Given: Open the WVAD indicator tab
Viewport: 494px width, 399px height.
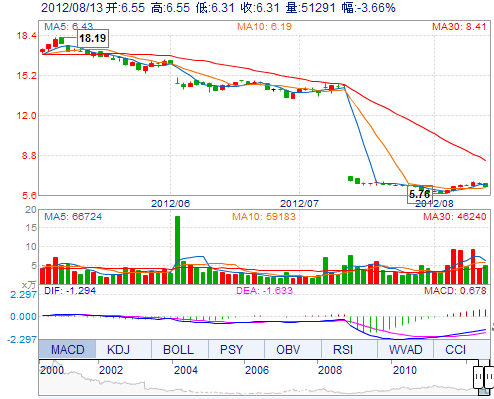Looking at the screenshot, I should click(405, 349).
